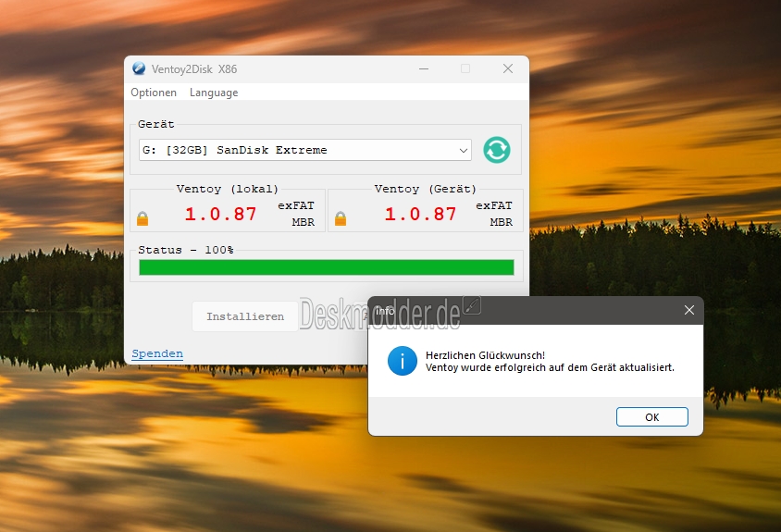Image resolution: width=781 pixels, height=532 pixels.
Task: Click the Ventoy2Disk app icon in title bar
Action: click(x=139, y=68)
